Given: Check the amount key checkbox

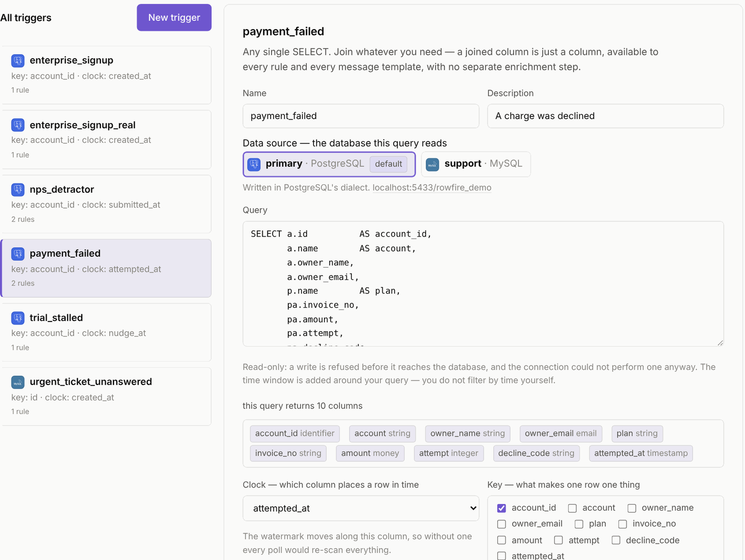Looking at the screenshot, I should (x=501, y=540).
